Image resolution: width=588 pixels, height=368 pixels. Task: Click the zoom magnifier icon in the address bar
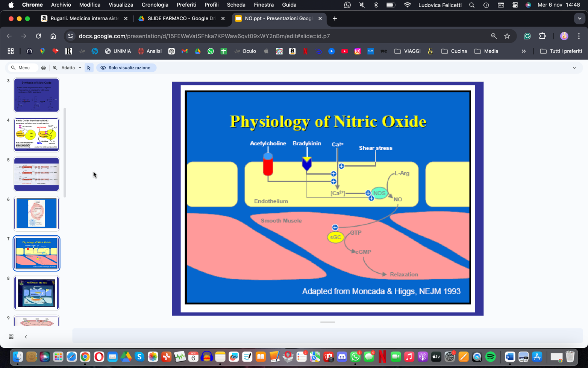pos(494,36)
